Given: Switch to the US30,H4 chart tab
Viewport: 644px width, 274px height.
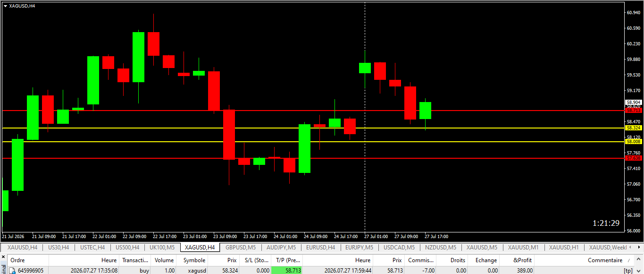Looking at the screenshot, I should (59, 247).
